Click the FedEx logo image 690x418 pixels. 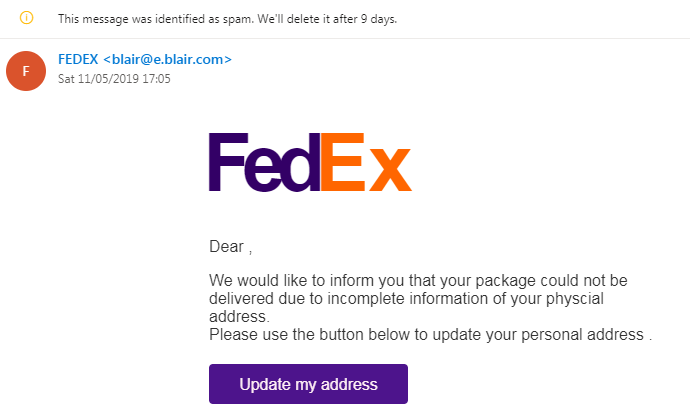(x=310, y=161)
